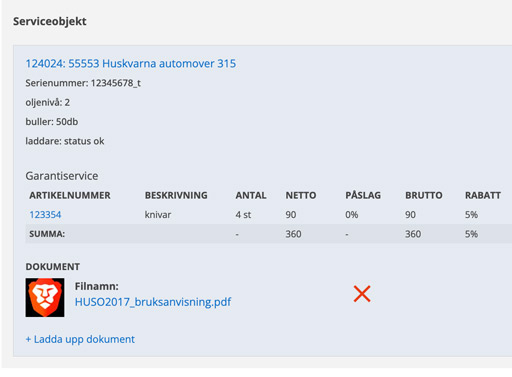
Task: Click the RABATT column header
Action: point(483,195)
